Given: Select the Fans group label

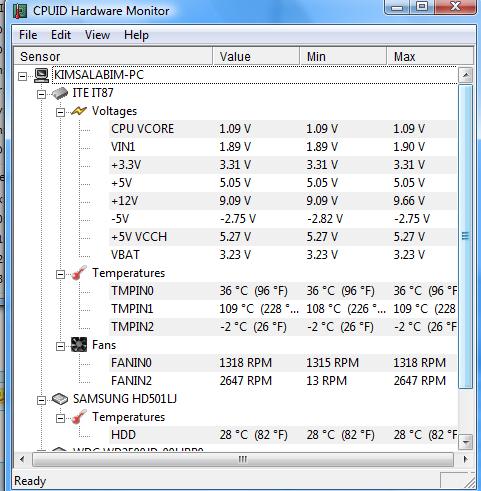Looking at the screenshot, I should pyautogui.click(x=104, y=345).
